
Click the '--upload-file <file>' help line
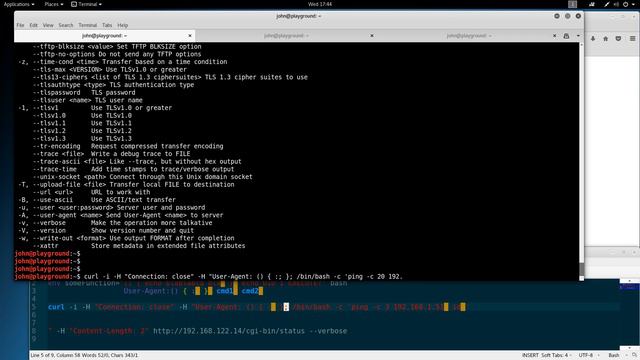coord(126,184)
